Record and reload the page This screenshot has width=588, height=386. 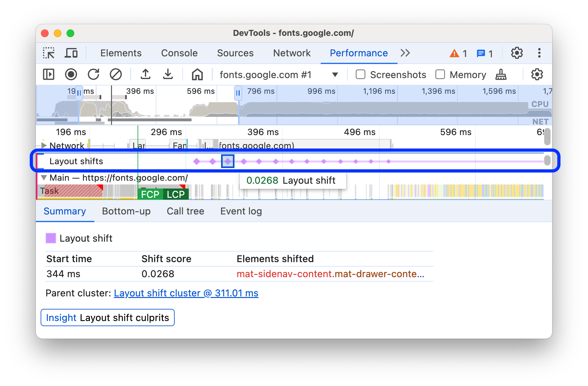pos(93,75)
